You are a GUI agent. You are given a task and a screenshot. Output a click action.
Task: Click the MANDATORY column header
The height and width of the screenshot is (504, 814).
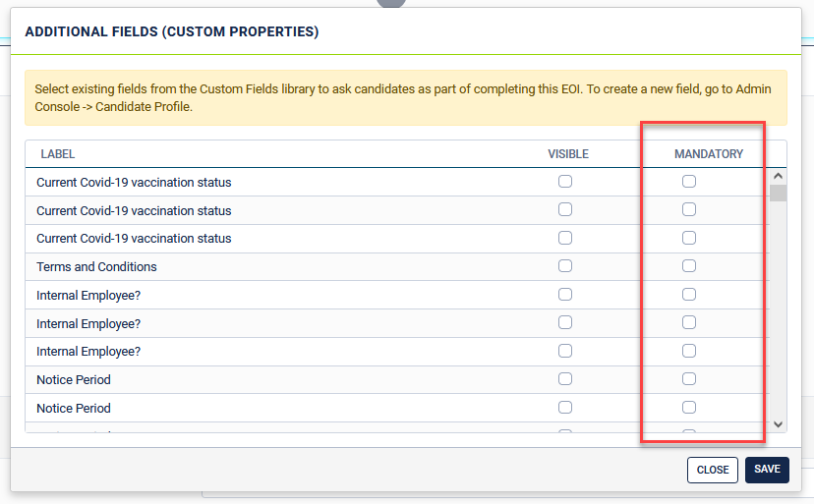pos(708,154)
